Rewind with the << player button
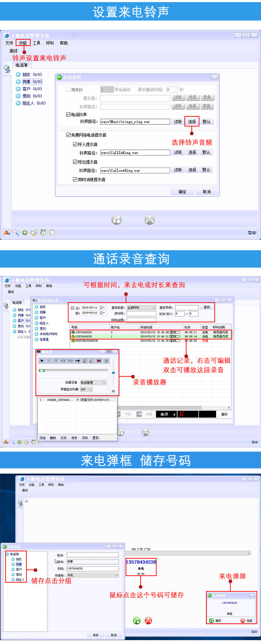The height and width of the screenshot is (644, 261). (63, 361)
